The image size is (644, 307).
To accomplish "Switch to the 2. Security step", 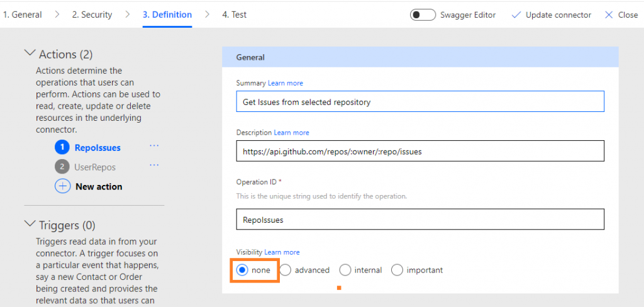I will 92,15.
